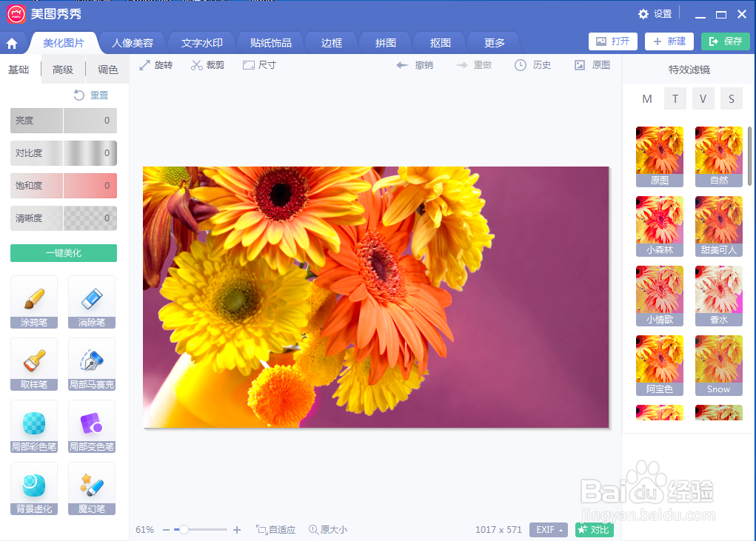Click 原大小 original size

[x=328, y=530]
